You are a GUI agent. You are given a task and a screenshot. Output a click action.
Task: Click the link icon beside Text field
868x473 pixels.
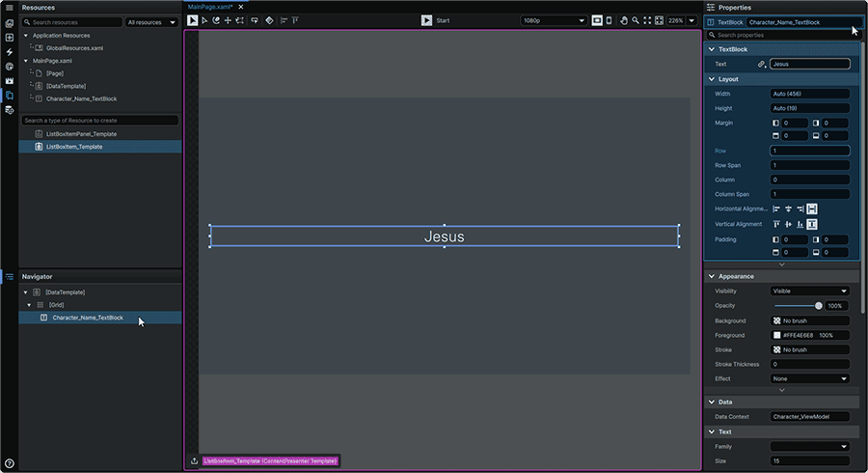tap(762, 65)
